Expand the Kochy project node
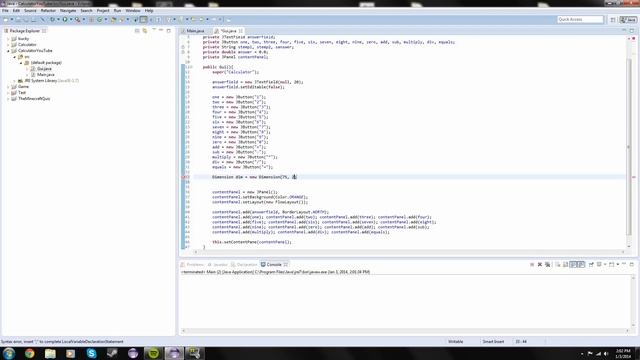This screenshot has height=360, width=640. click(8, 39)
